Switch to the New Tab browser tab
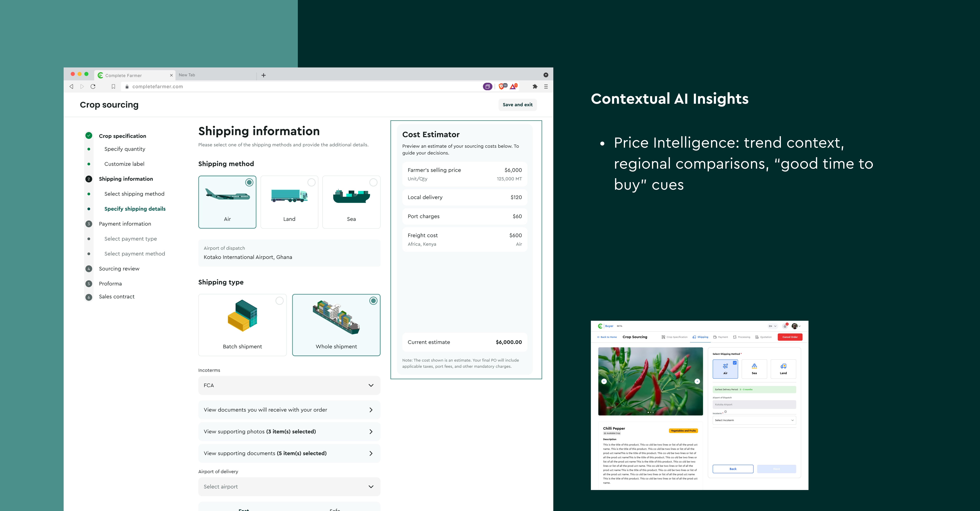This screenshot has height=511, width=980. point(187,75)
